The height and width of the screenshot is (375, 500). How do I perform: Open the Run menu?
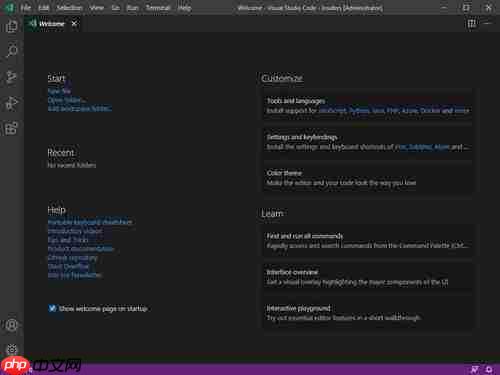pyautogui.click(x=132, y=8)
